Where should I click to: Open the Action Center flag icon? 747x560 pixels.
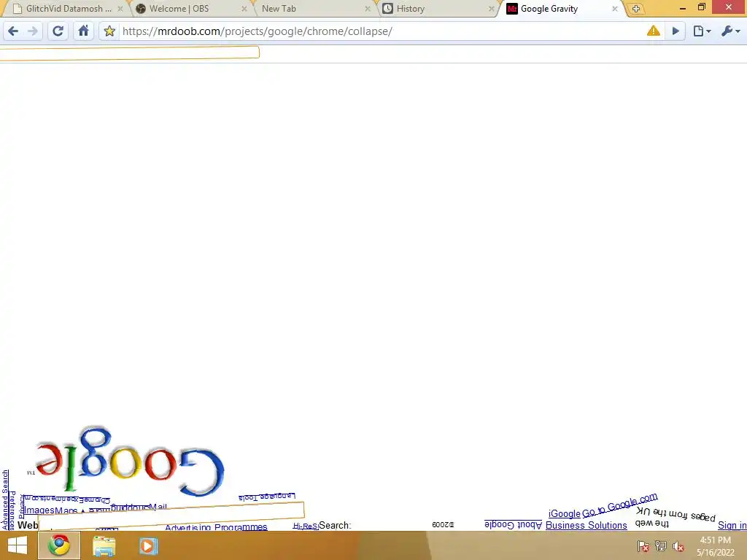coord(643,545)
